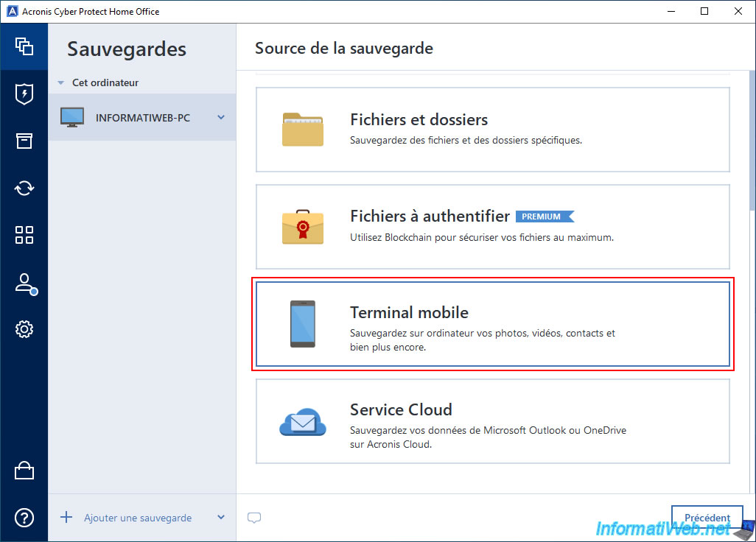Open the Ajouter une sauvegarde dropdown arrow
Screen dimensions: 756x542
coord(221,518)
